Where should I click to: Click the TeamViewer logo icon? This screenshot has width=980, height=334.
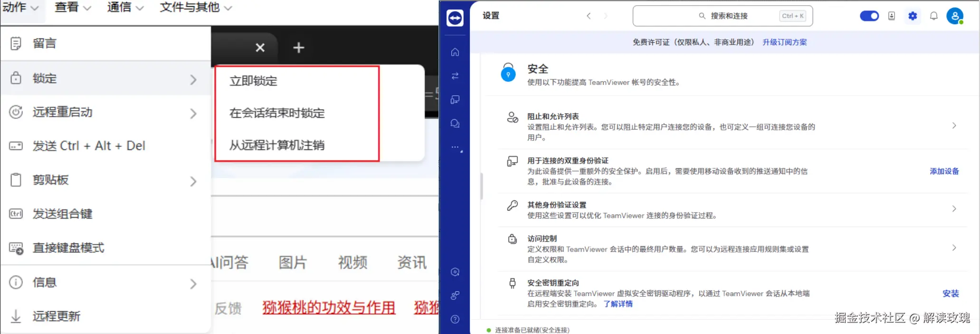(x=455, y=18)
